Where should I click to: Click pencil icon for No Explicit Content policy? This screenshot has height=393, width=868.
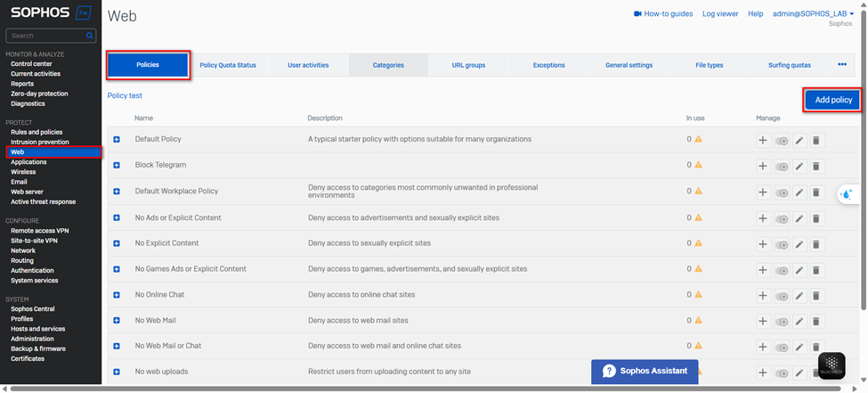tap(799, 243)
